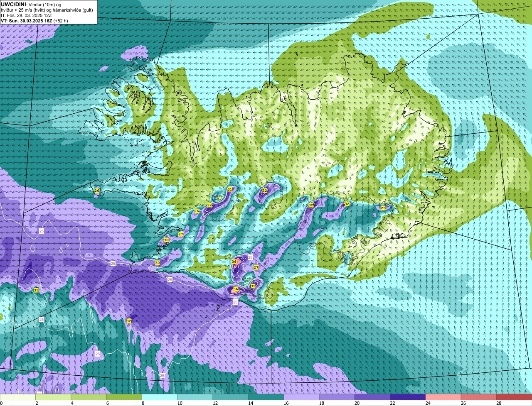Click the yellow "31" gust label over open ocean
The image size is (532, 406).
[36, 290]
